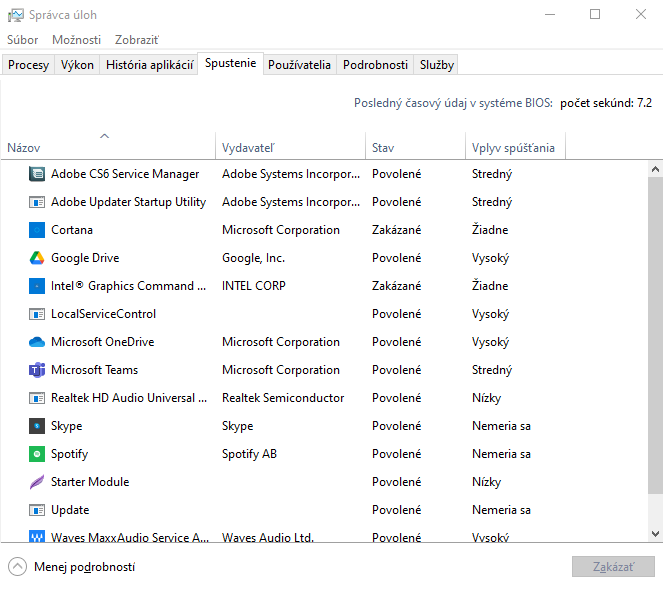Click Povolené status in Update row
Image resolution: width=663 pixels, height=591 pixels.
coord(397,510)
